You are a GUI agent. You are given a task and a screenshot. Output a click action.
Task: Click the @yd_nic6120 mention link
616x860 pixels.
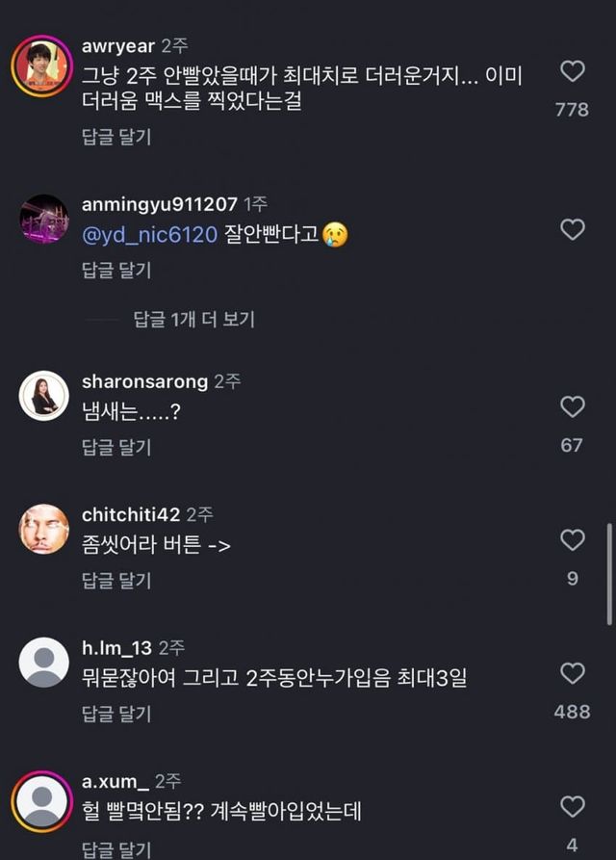tap(150, 234)
